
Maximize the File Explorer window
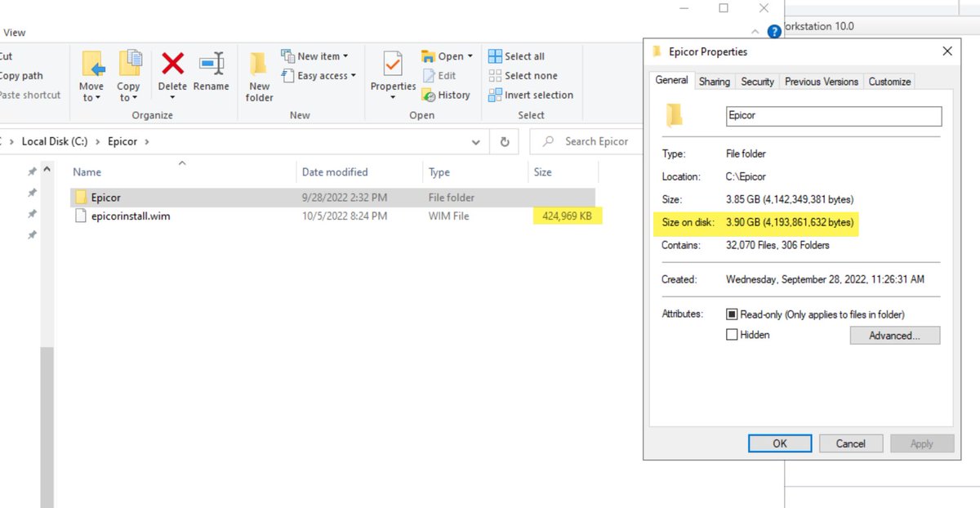[x=724, y=8]
